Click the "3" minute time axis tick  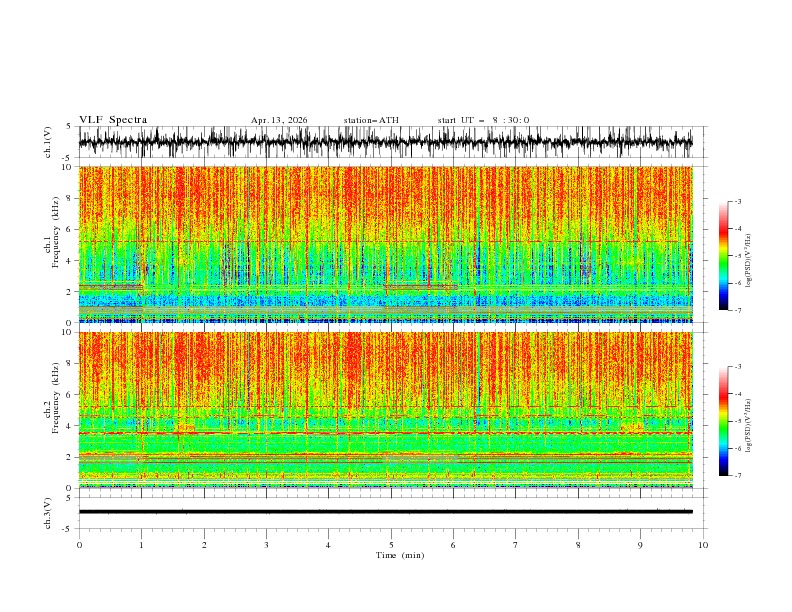click(266, 545)
